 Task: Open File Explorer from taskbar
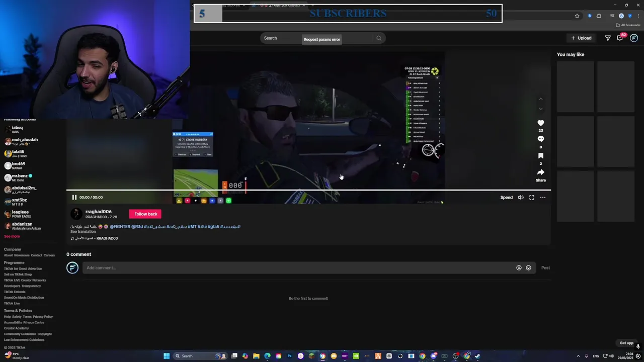tap(256, 356)
